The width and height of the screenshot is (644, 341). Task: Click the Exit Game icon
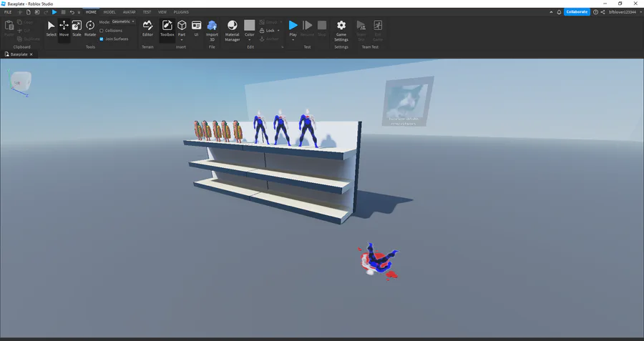(378, 26)
